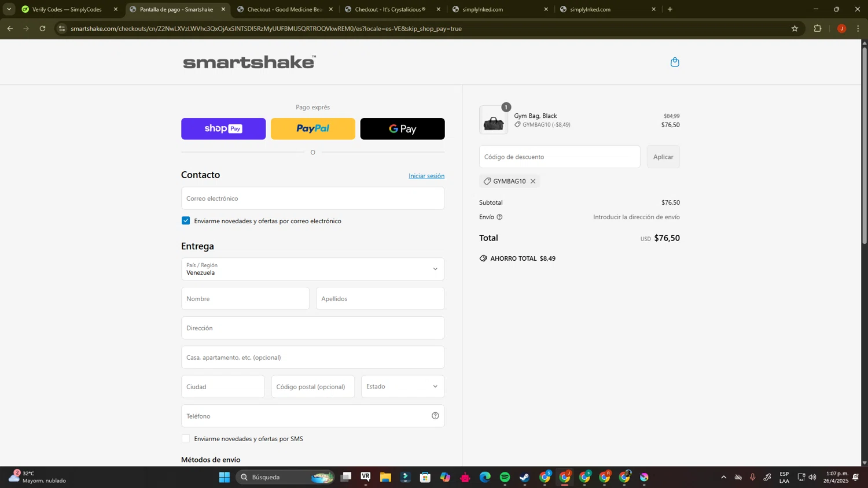
Task: Bookmark this page with the star icon
Action: click(x=795, y=28)
